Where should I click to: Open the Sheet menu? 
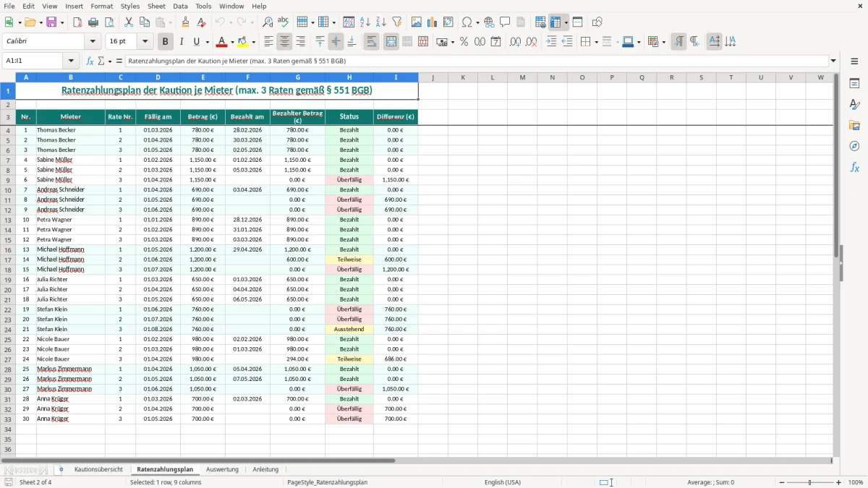tap(157, 6)
